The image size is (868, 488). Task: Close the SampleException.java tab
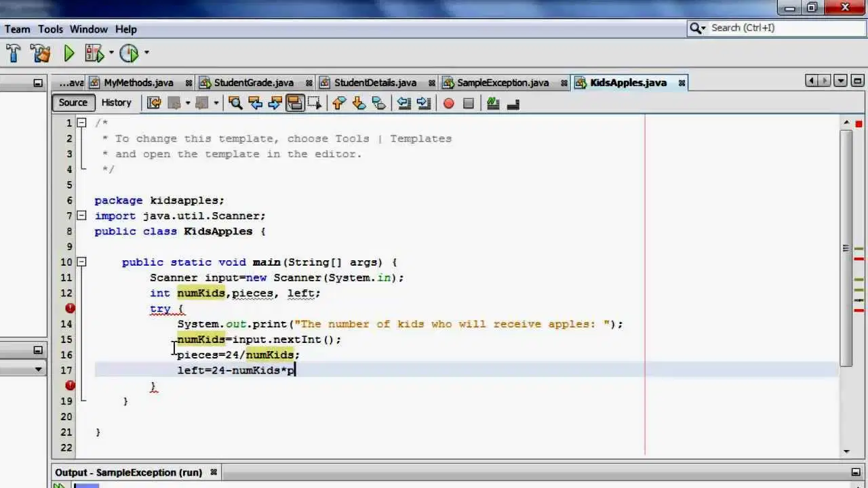[x=564, y=83]
